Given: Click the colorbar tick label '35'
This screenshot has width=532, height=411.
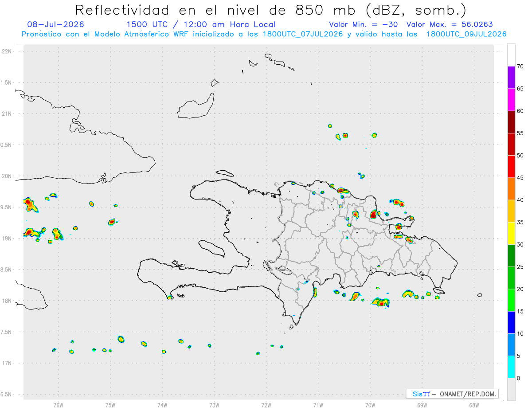Looking at the screenshot, I should click(520, 222).
